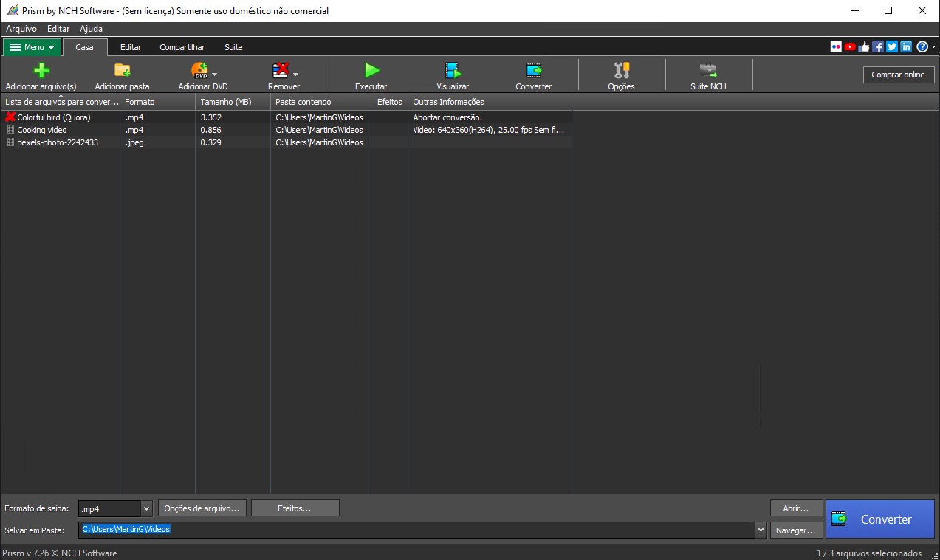Open the YouTube share icon
The height and width of the screenshot is (560, 940).
(x=850, y=46)
